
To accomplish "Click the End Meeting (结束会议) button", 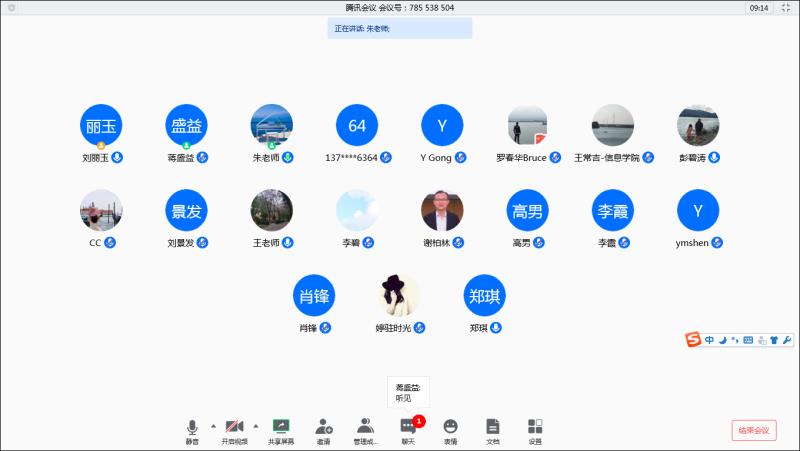I will 753,430.
